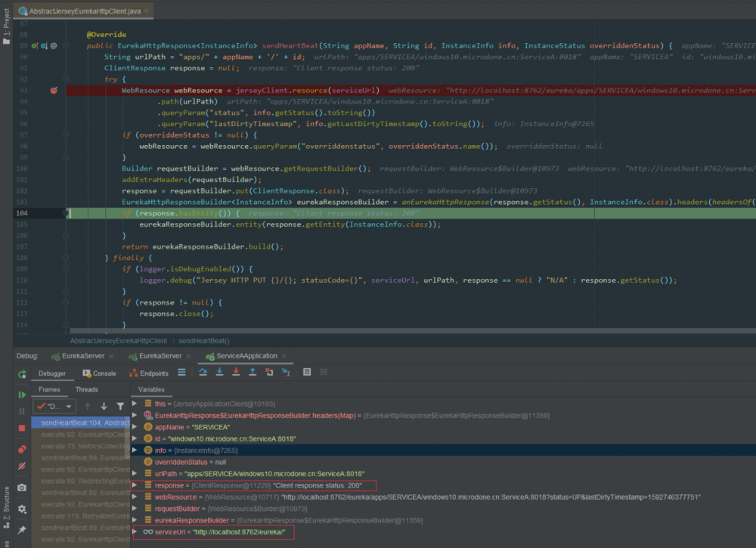Expand the webResource variable node

click(x=135, y=497)
